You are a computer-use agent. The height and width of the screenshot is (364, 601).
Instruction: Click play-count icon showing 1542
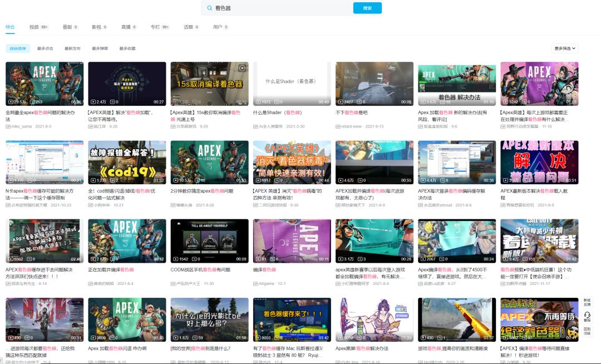pyautogui.click(x=176, y=259)
